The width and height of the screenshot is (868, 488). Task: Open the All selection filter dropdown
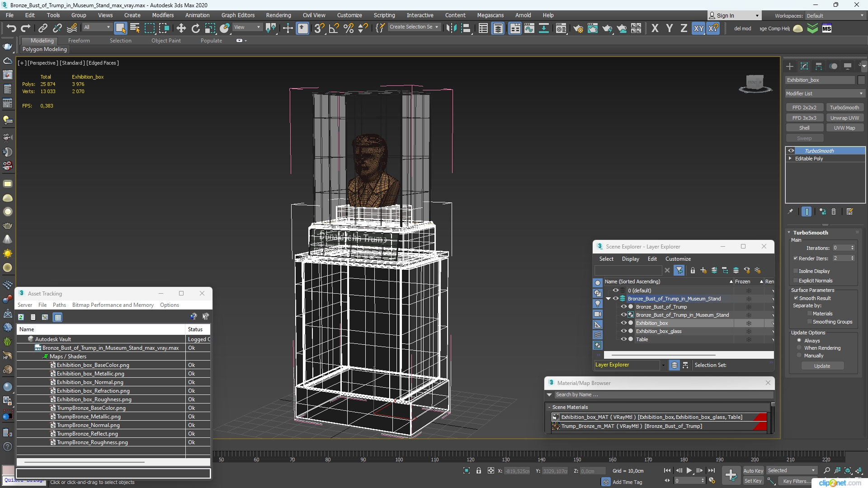(x=97, y=27)
